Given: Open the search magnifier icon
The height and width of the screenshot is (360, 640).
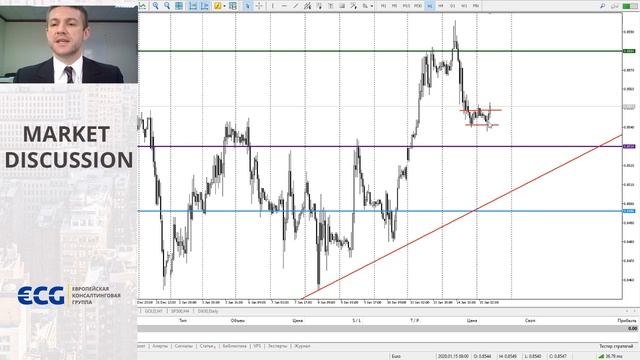Looking at the screenshot, I should [603, 6].
